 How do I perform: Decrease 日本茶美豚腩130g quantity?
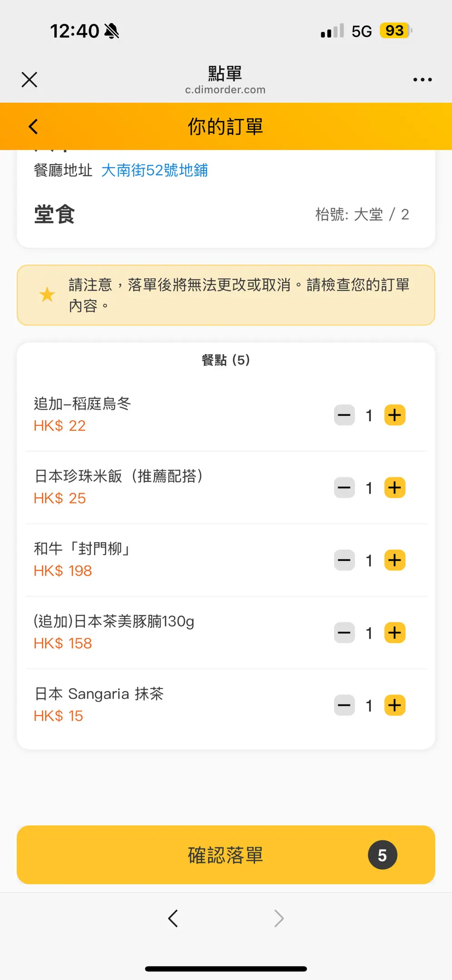point(344,633)
